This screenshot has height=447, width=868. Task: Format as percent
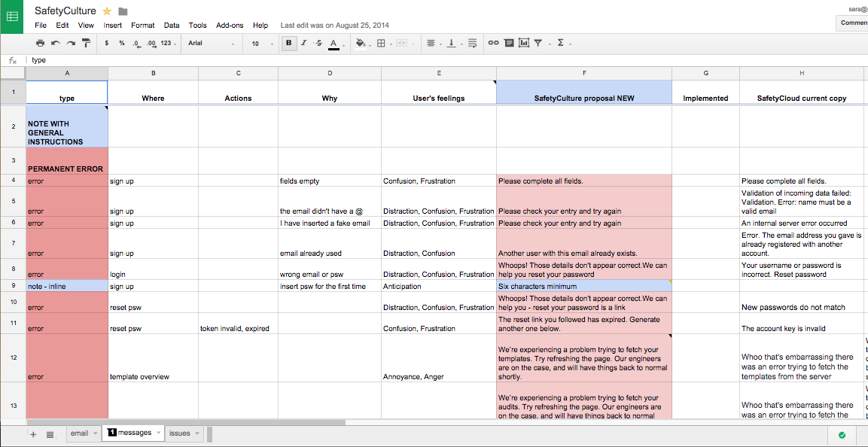(x=122, y=43)
